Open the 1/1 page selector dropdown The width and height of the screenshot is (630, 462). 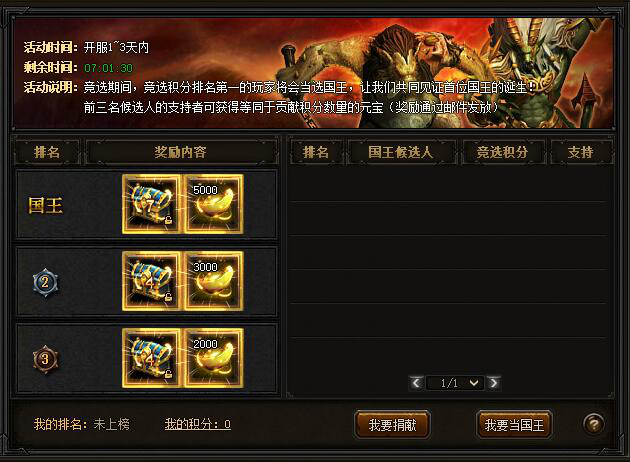(455, 383)
